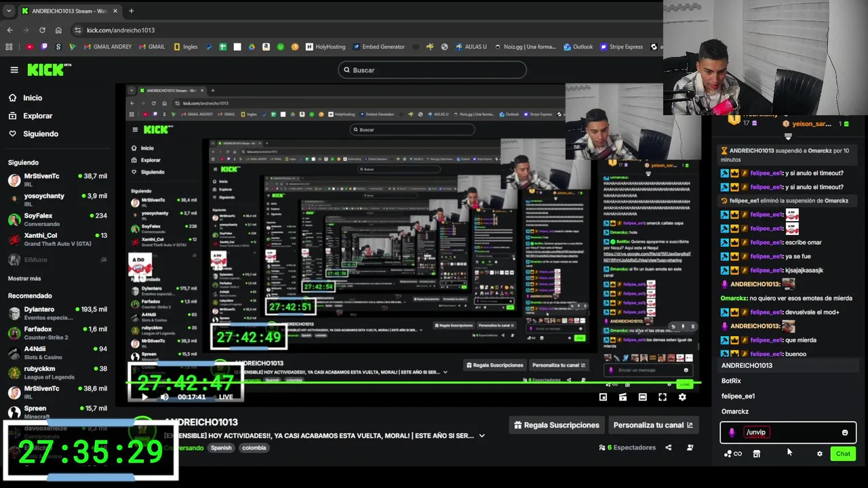868x488 pixels.
Task: Open the browser tab search dropdown
Action: (x=9, y=11)
